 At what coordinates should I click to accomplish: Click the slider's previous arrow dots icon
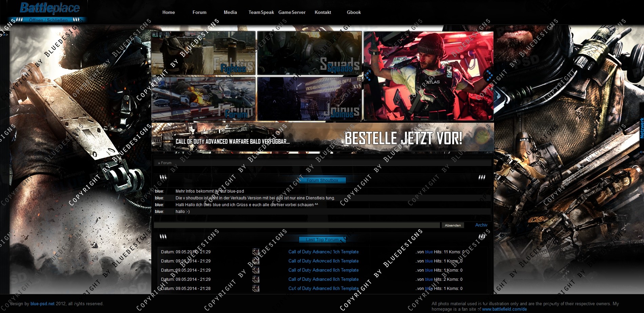(369, 76)
